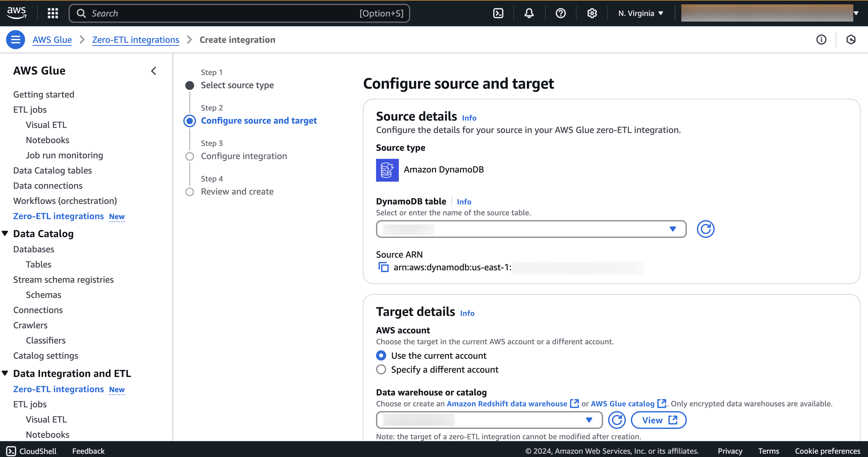
Task: Open settings gear in top navigation
Action: (x=592, y=13)
